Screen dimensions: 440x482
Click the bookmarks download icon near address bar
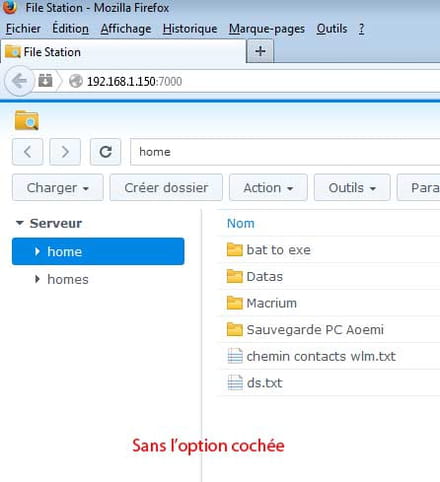45,81
